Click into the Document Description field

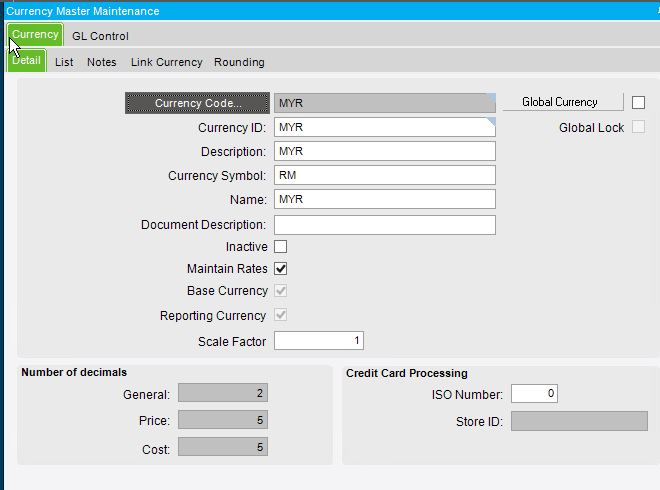(384, 225)
